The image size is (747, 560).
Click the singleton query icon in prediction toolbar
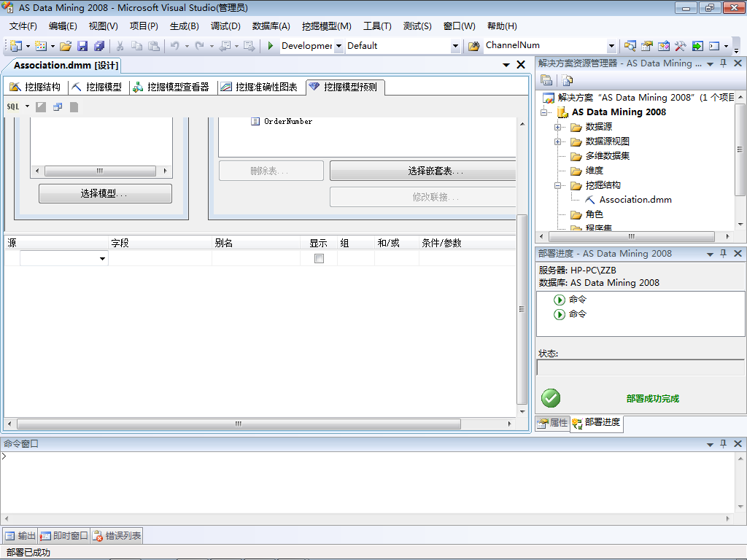pos(58,106)
